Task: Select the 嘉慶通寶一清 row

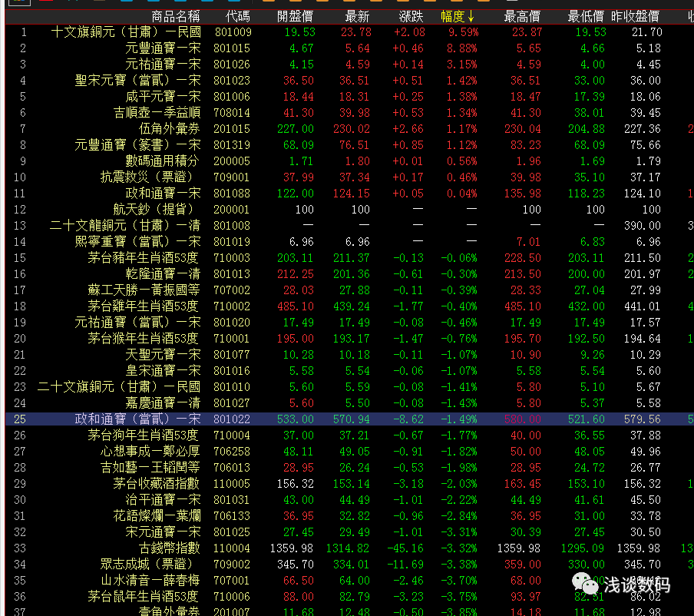Action: 349,403
